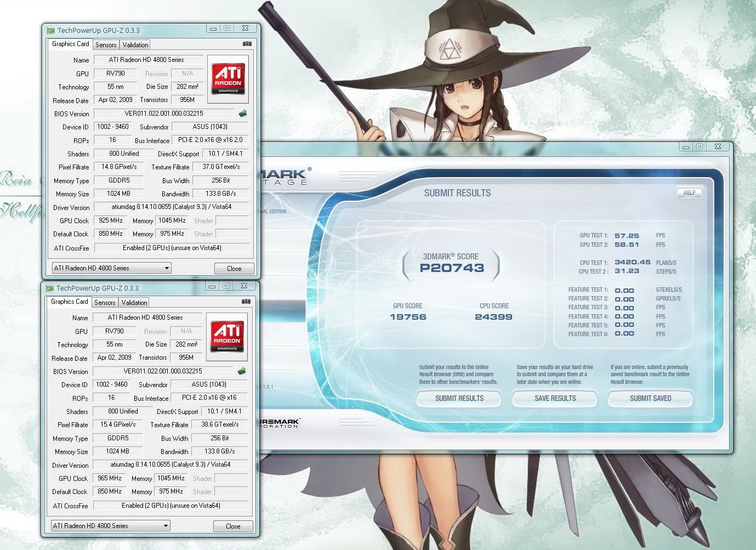Minimize the upper GPU-Z window

pos(213,29)
